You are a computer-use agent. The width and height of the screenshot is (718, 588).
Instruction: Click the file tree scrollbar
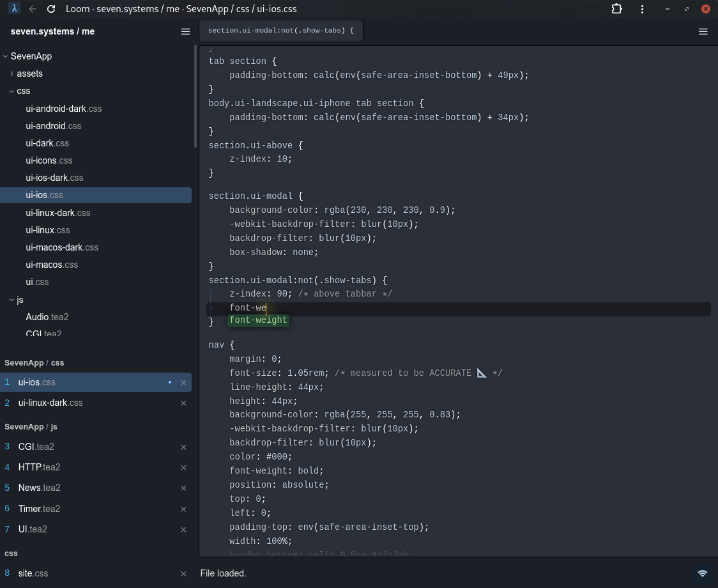coord(195,97)
